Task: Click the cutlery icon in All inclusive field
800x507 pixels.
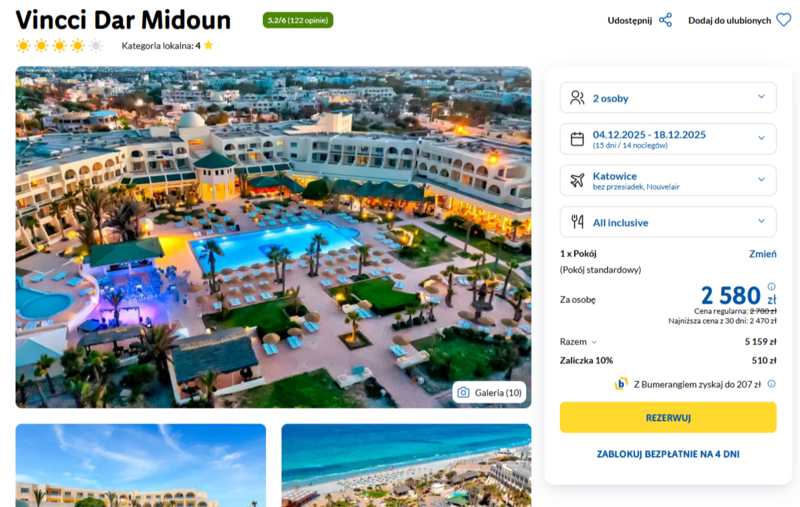Action: click(x=577, y=221)
